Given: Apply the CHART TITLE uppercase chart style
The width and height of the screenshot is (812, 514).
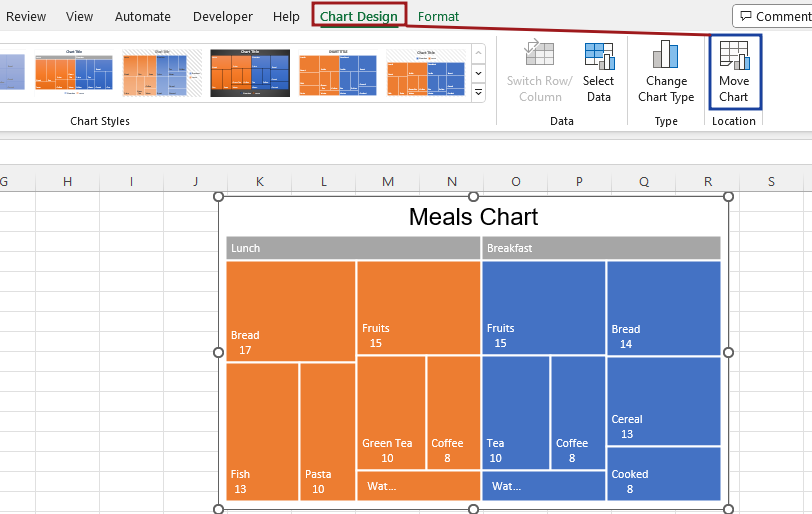Looking at the screenshot, I should click(338, 73).
